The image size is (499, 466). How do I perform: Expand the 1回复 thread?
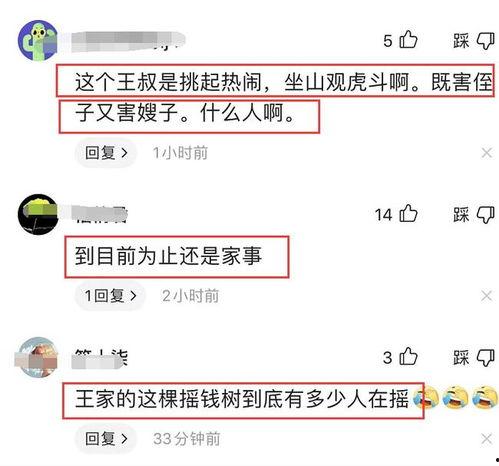click(110, 296)
